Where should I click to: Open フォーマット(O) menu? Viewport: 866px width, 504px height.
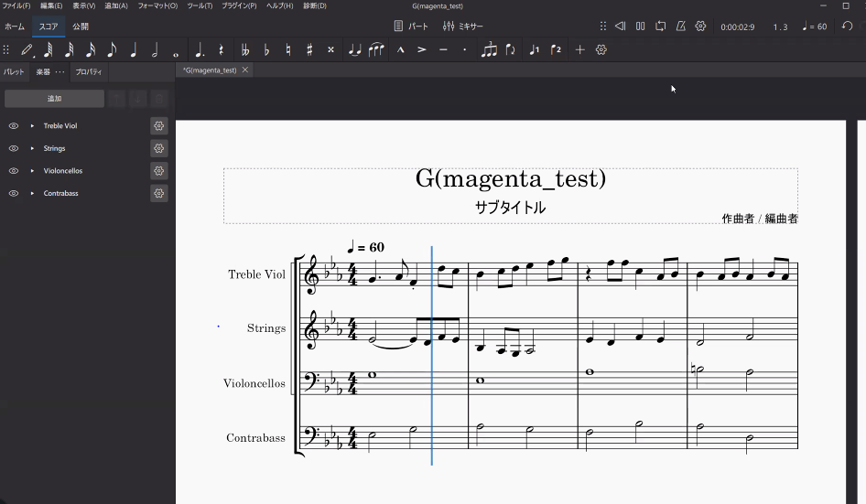click(x=157, y=5)
